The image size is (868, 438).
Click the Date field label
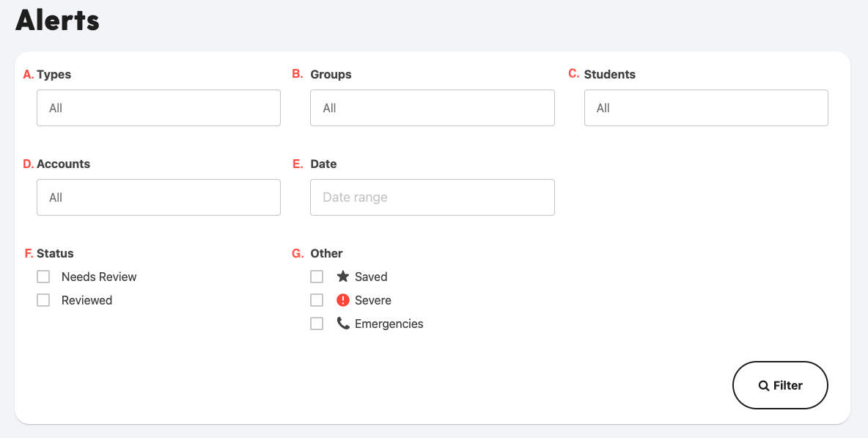(x=323, y=164)
